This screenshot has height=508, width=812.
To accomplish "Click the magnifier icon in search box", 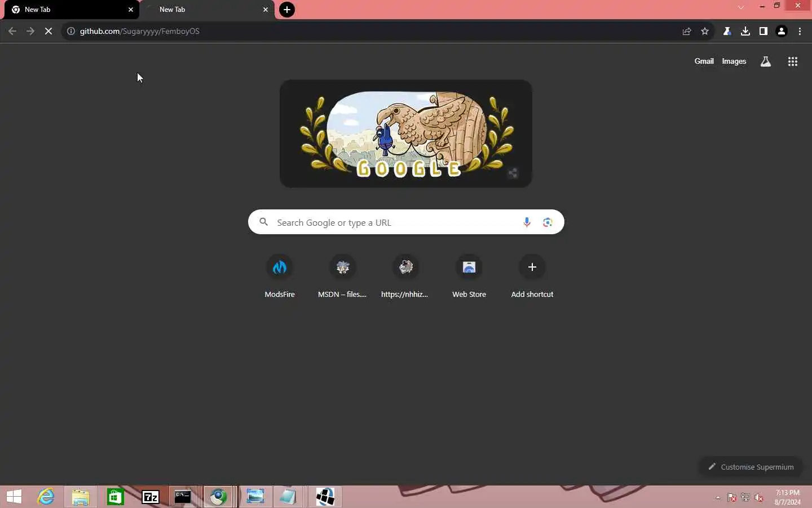I will (263, 222).
